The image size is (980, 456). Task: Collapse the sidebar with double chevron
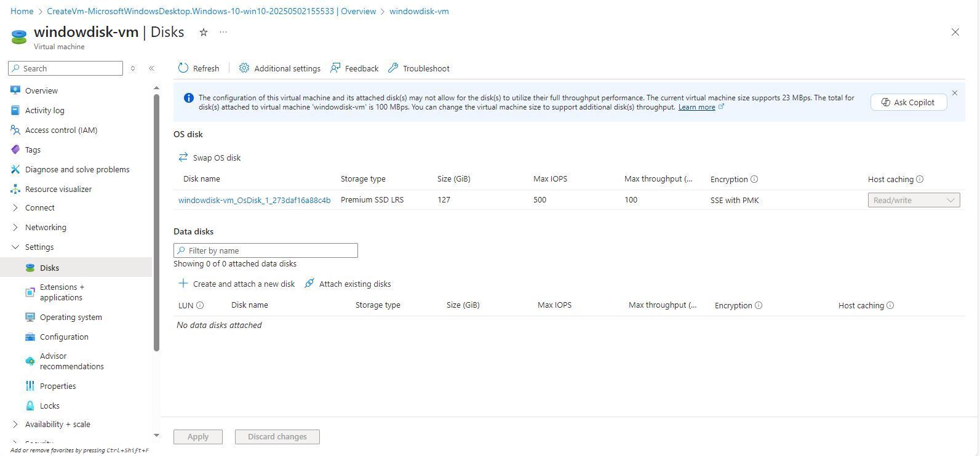tap(151, 68)
